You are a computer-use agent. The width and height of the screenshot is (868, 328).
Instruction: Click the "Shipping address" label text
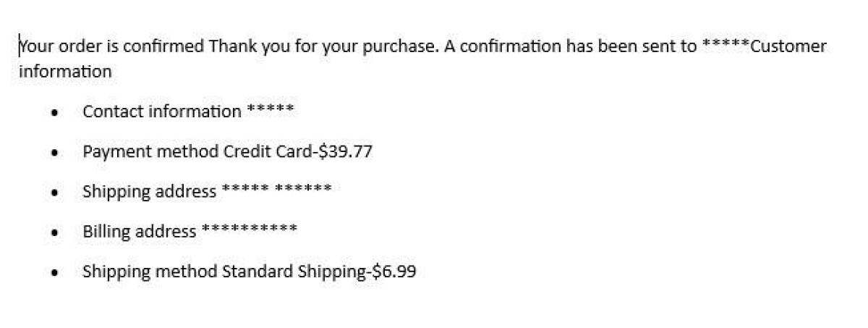(149, 192)
